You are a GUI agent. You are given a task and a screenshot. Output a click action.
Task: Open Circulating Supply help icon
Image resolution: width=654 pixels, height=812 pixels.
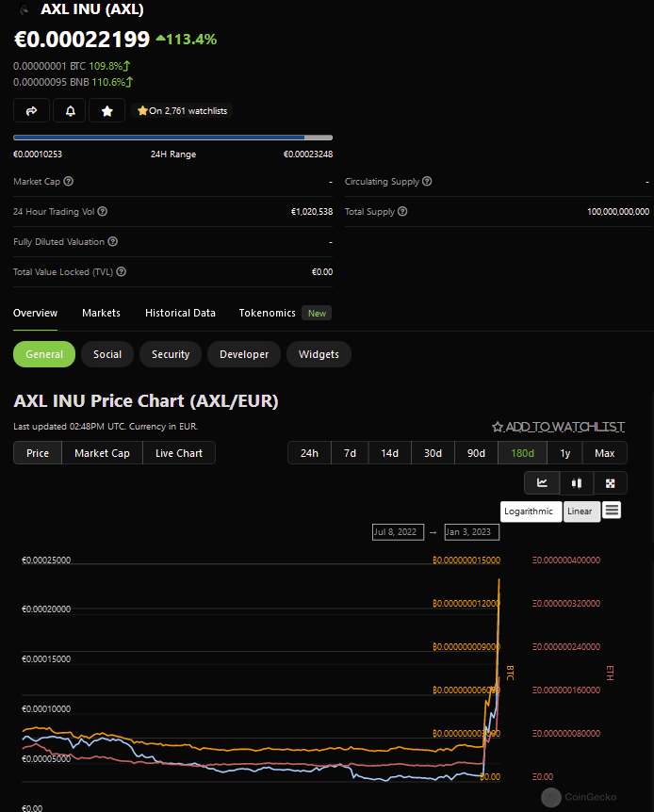click(427, 181)
